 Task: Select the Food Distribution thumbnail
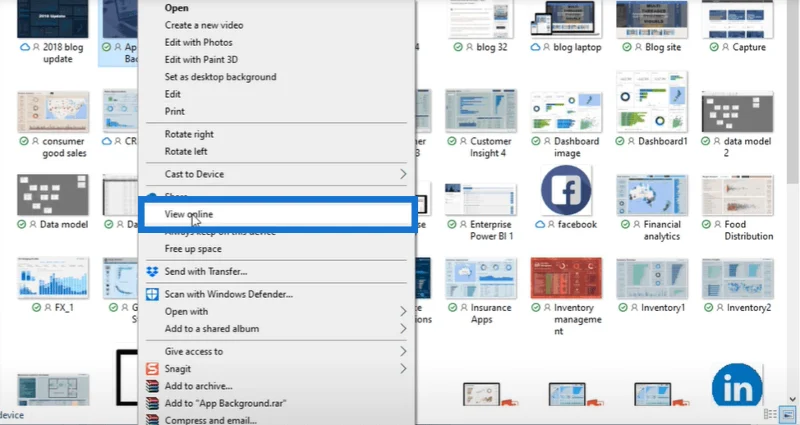[x=737, y=195]
